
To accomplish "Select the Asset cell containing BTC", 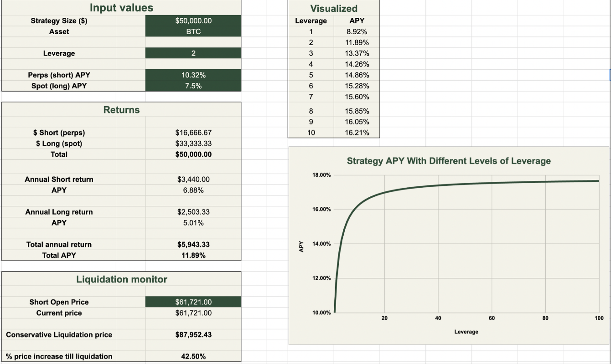I will 193,31.
